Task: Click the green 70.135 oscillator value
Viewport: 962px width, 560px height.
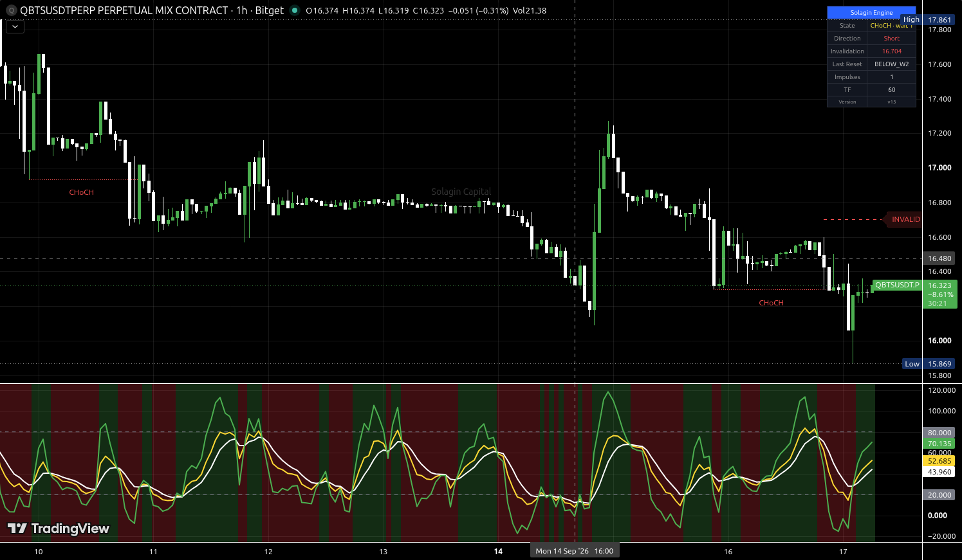Action: pos(939,444)
